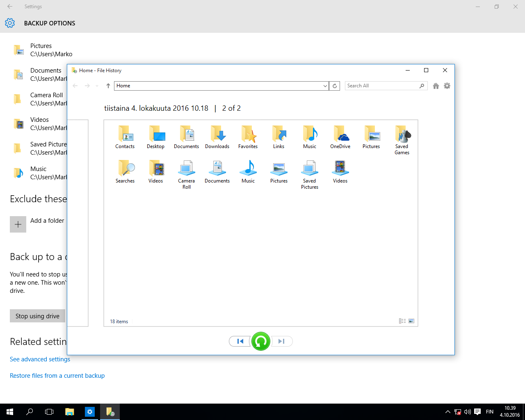Open File History options gear icon

(x=447, y=86)
